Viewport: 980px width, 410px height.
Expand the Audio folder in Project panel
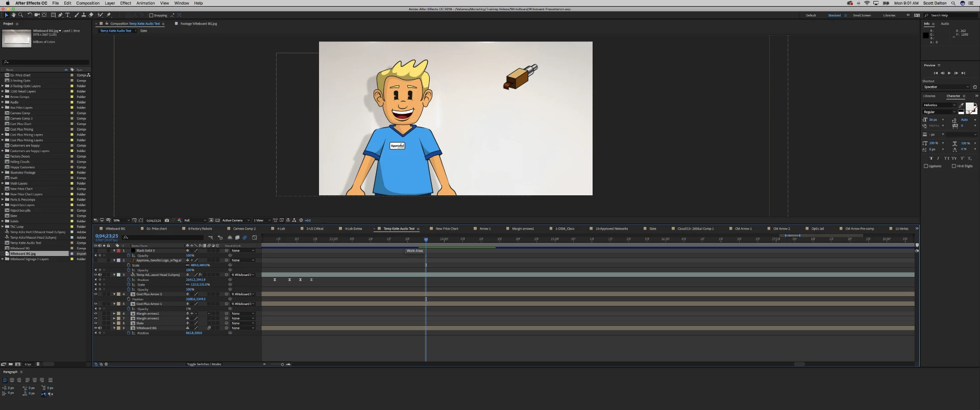point(3,102)
